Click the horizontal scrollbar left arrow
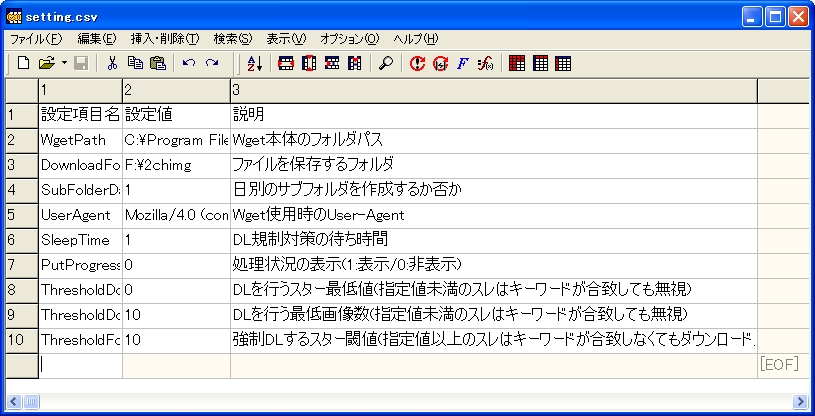The height and width of the screenshot is (416, 815). coord(14,401)
